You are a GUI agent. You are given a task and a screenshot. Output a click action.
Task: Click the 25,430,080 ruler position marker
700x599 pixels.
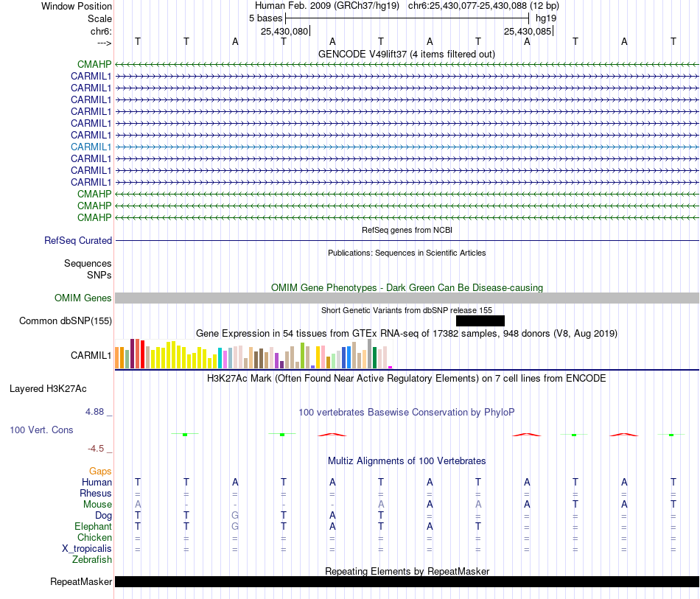(285, 31)
